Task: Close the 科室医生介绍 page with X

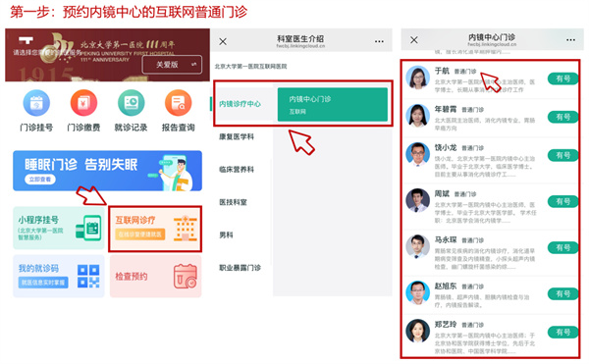Action: click(x=223, y=41)
